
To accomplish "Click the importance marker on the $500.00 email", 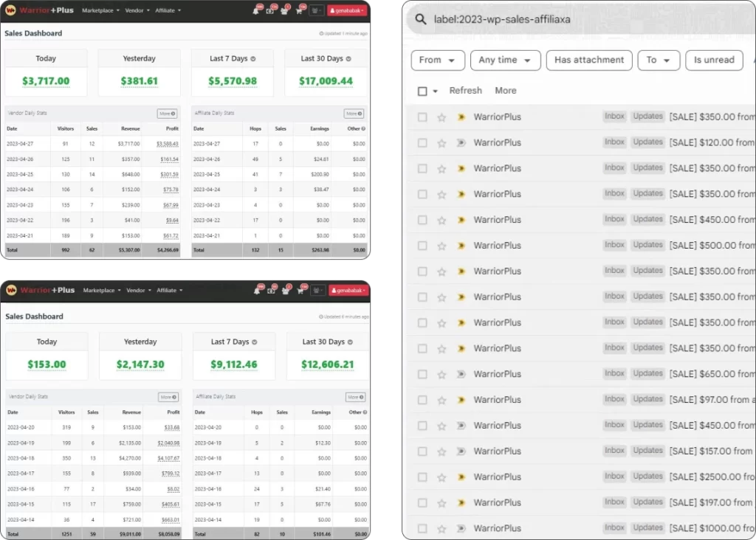I will 461,246.
